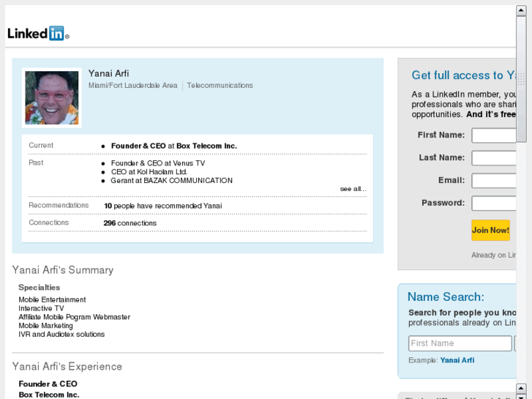Click the 'Mobile Marketing' specialty
The height and width of the screenshot is (399, 532).
[46, 326]
